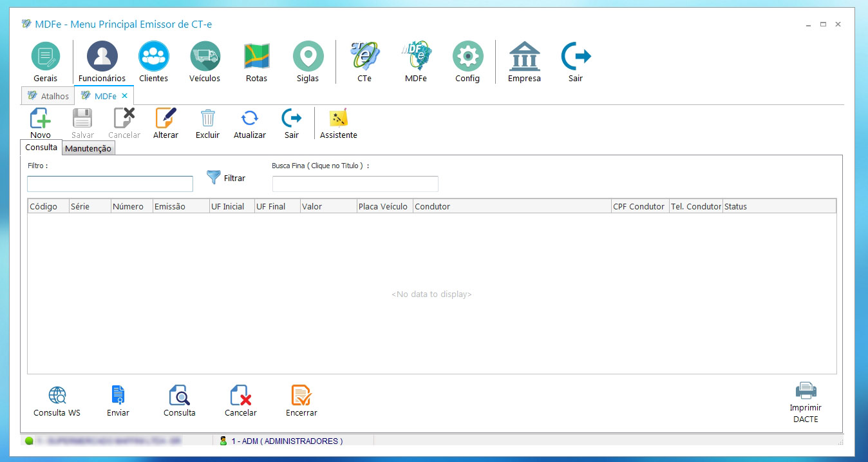This screenshot has width=868, height=462.
Task: Switch to the Atalhos tab
Action: [x=49, y=96]
